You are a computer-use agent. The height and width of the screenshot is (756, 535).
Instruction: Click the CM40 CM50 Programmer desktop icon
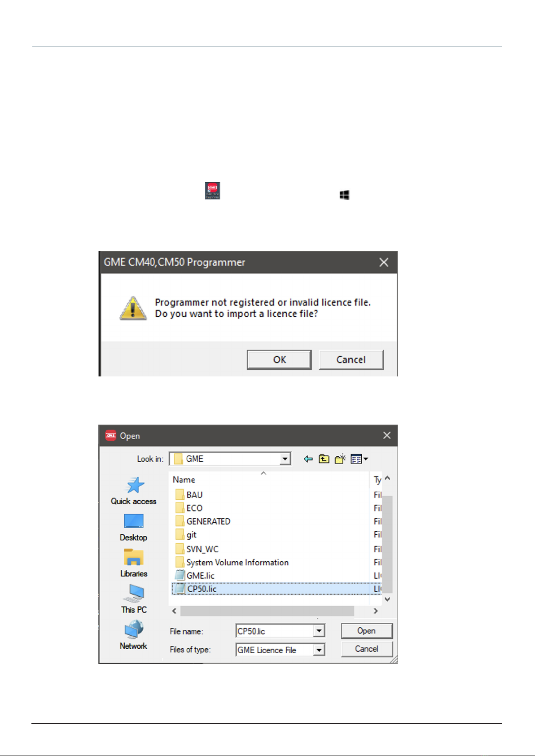213,191
